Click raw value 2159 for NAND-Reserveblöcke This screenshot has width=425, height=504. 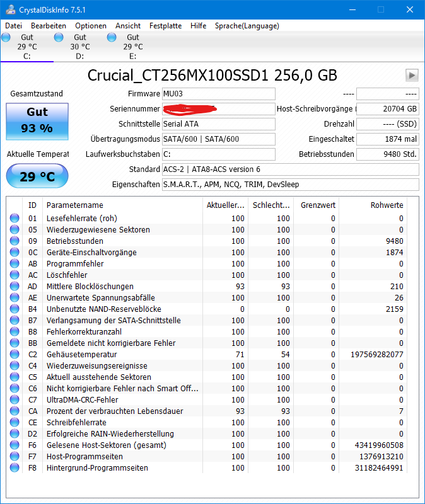[395, 309]
